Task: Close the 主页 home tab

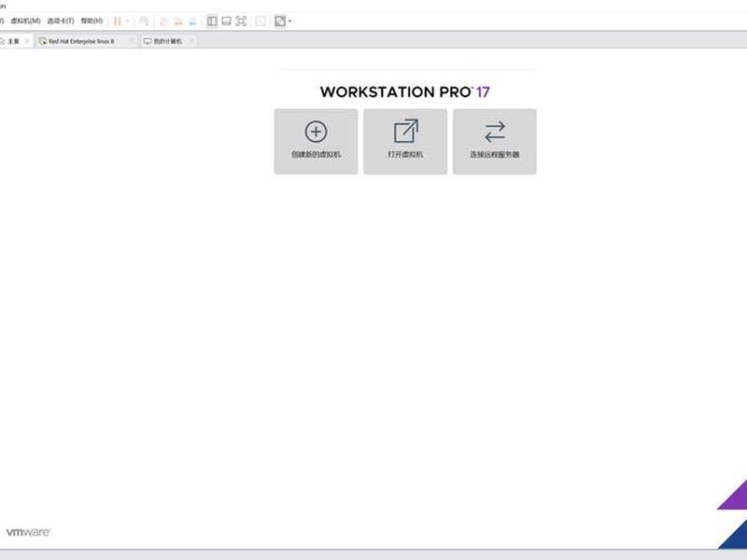Action: pos(27,41)
